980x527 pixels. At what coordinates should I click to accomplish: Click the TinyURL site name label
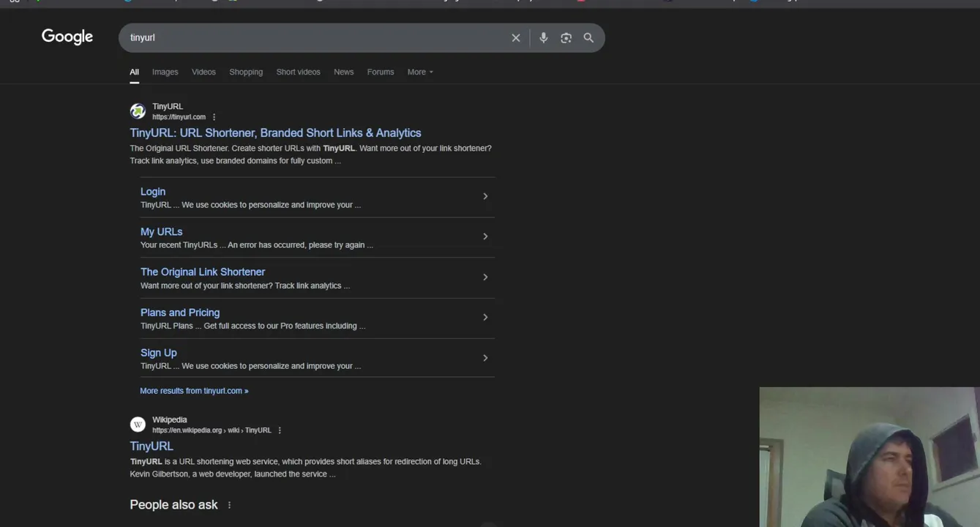pyautogui.click(x=168, y=107)
